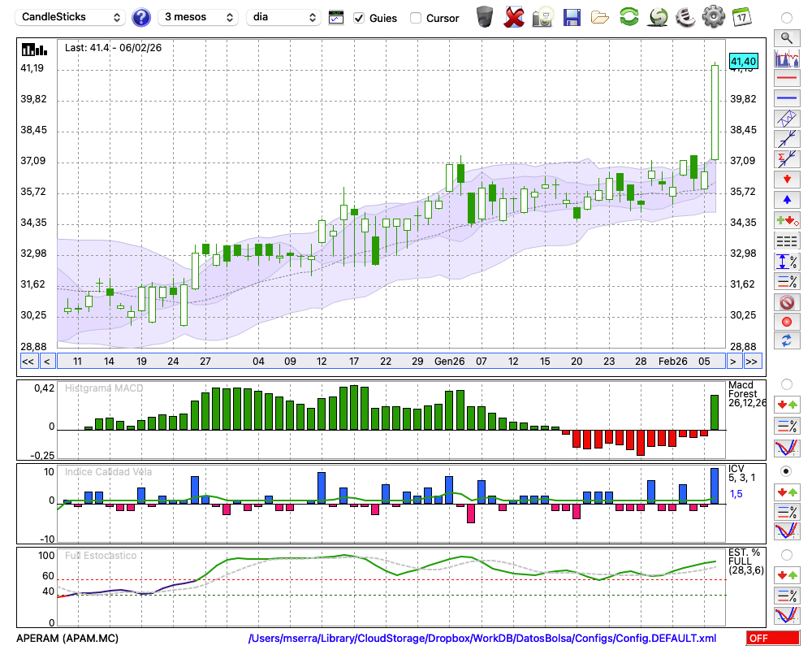The width and height of the screenshot is (812, 650).
Task: Open the yellow folder icon
Action: pyautogui.click(x=600, y=17)
